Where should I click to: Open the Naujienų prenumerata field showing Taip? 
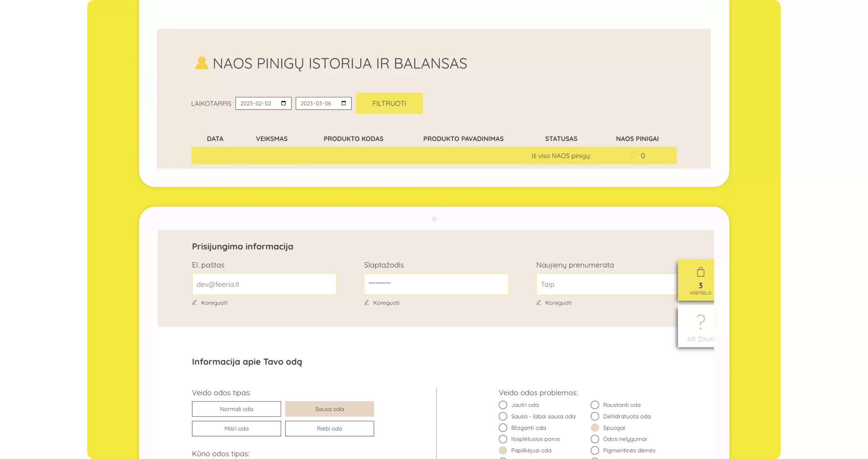point(607,284)
